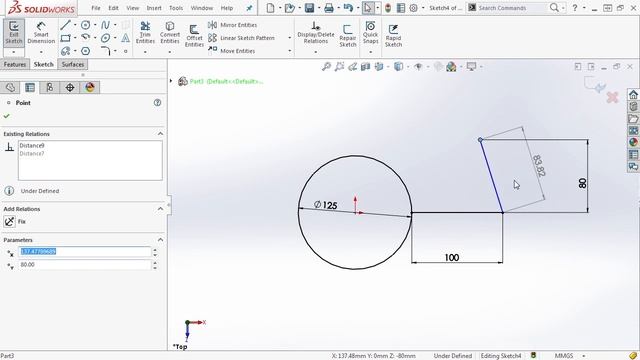Click Convert Entities tool
This screenshot has height=360, width=640.
pyautogui.click(x=170, y=32)
